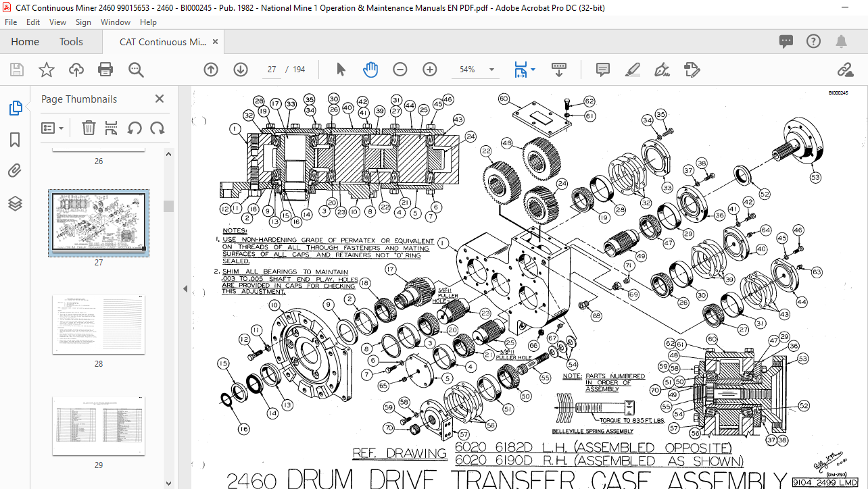Viewport: 868px width, 489px height.
Task: Go to the previous page with up arrow
Action: coord(211,70)
